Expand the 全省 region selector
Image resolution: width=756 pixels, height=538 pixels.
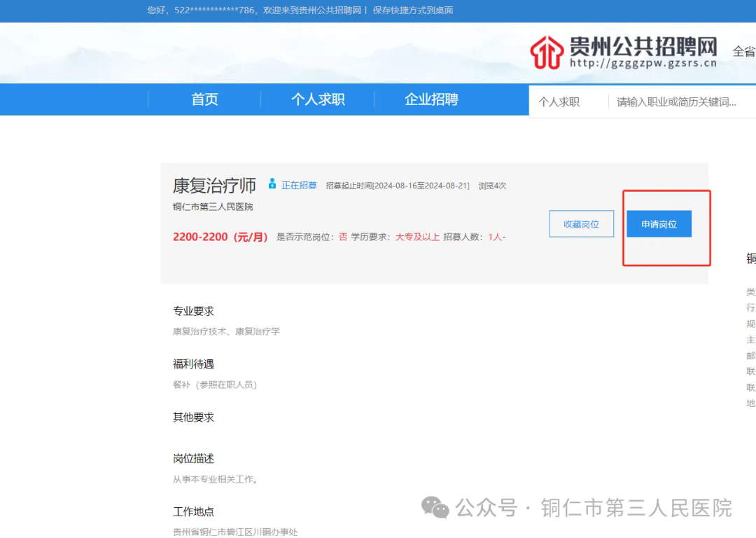tap(743, 51)
